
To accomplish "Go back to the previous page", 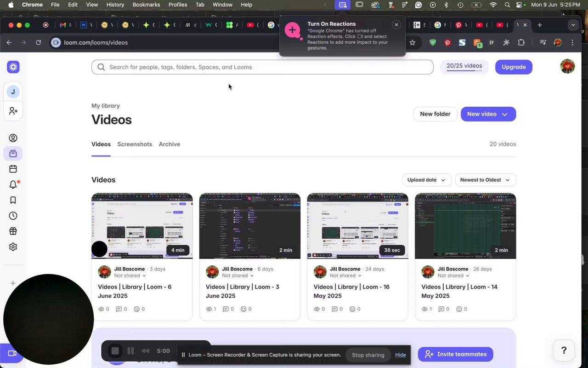I will tap(9, 42).
